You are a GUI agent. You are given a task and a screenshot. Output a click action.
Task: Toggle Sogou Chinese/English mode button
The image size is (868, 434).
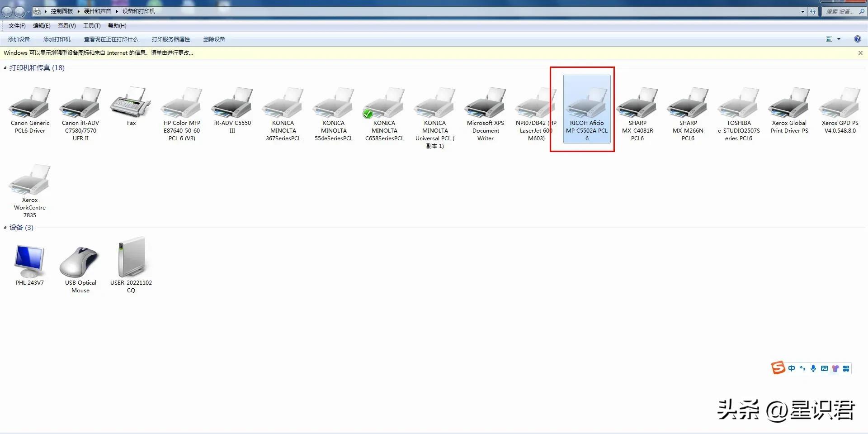click(792, 368)
